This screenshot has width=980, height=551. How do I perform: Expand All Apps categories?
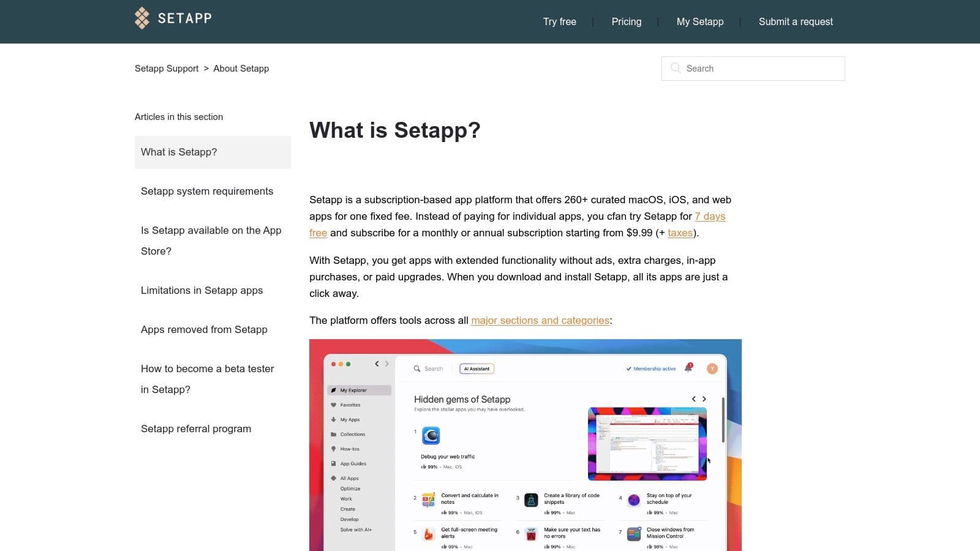tap(349, 478)
